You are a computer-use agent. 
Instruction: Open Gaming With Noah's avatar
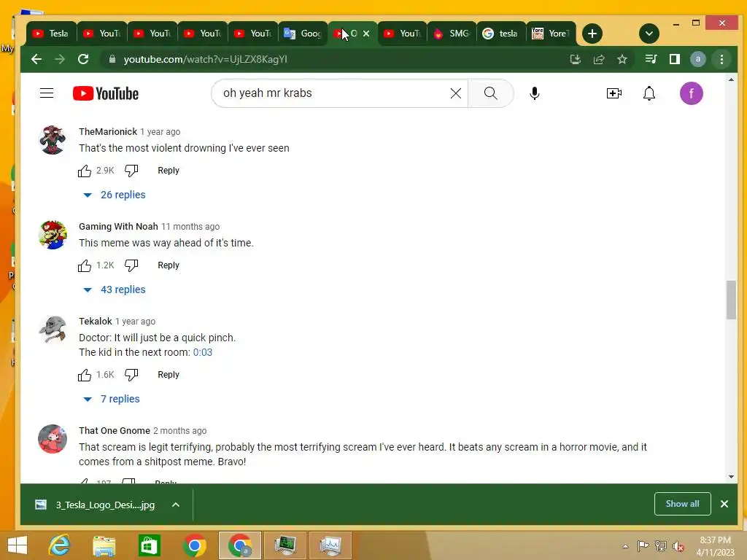53,235
